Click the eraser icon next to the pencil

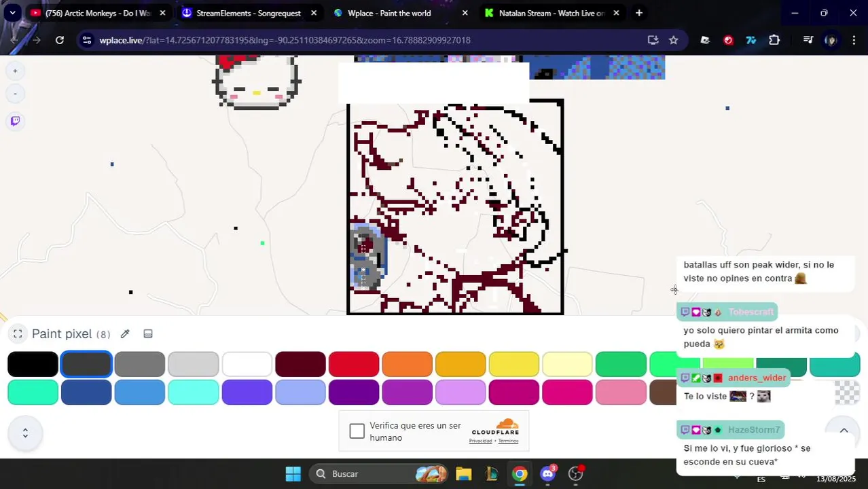(x=148, y=333)
